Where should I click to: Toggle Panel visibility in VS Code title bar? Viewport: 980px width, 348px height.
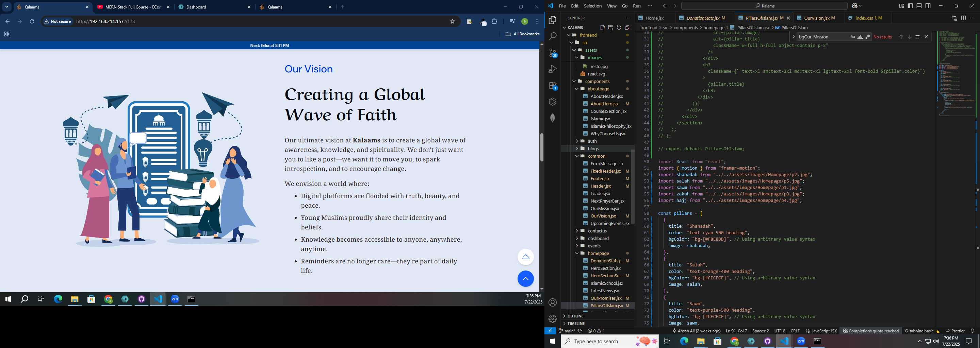(919, 6)
